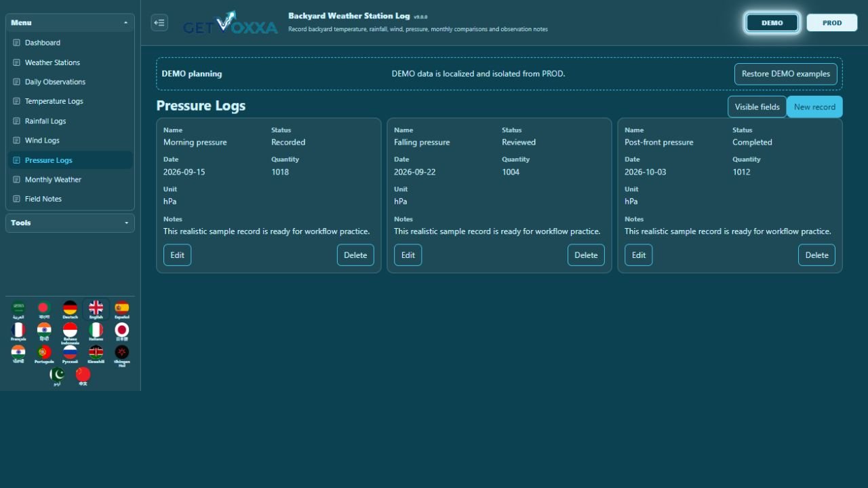The image size is (868, 488).
Task: Choose the Kiswahili Kenya flag
Action: click(96, 354)
